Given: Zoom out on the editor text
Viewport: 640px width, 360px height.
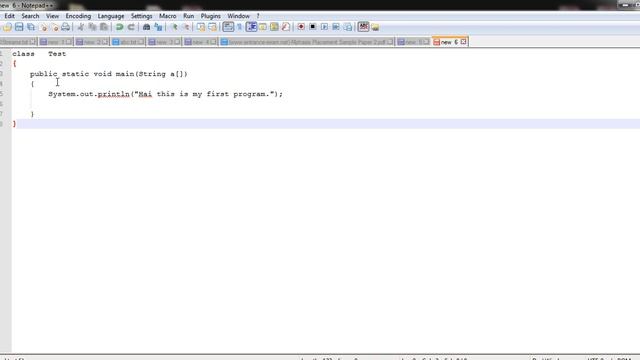Looking at the screenshot, I should point(186,27).
